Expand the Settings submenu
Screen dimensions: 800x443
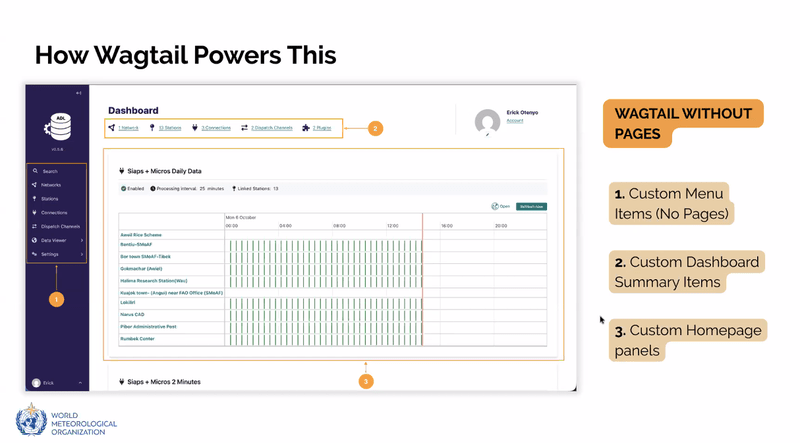click(x=82, y=255)
